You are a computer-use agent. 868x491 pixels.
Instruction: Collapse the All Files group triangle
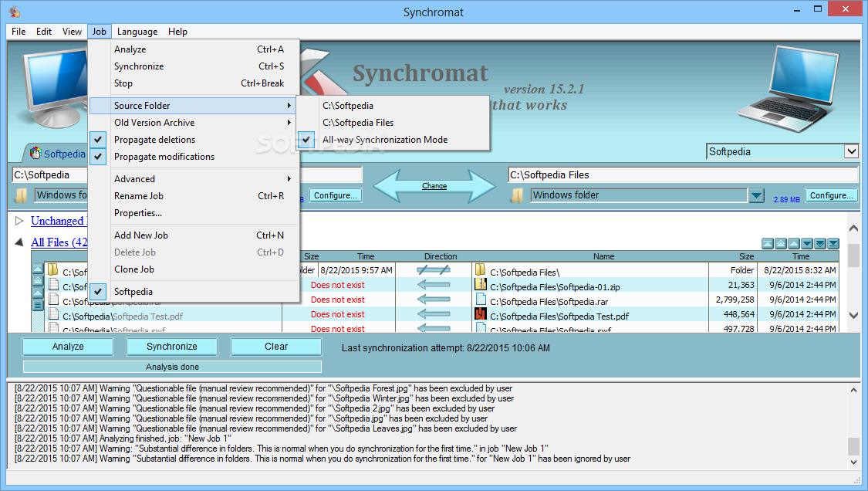[19, 242]
